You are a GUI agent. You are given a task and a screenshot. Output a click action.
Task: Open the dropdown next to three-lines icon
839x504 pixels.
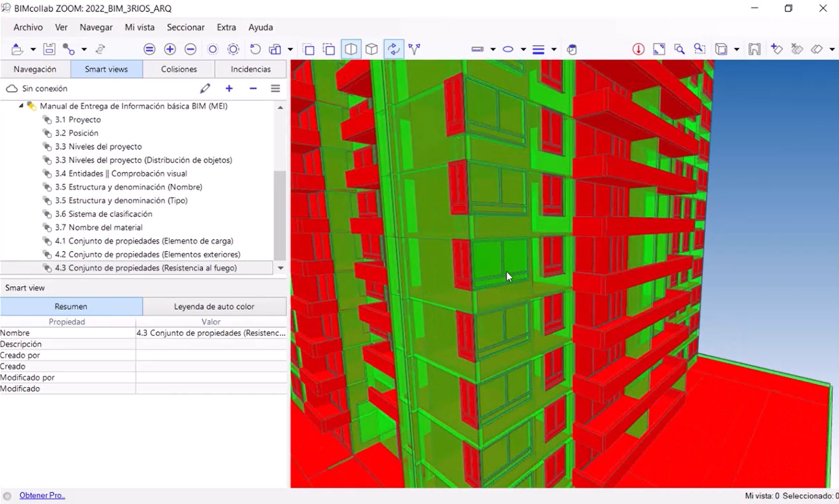[554, 49]
